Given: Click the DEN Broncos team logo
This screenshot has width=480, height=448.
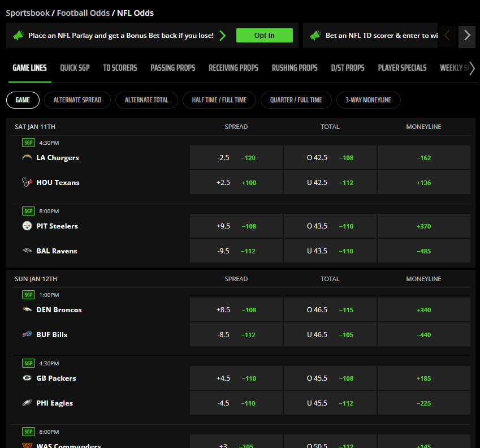Looking at the screenshot, I should coord(27,309).
